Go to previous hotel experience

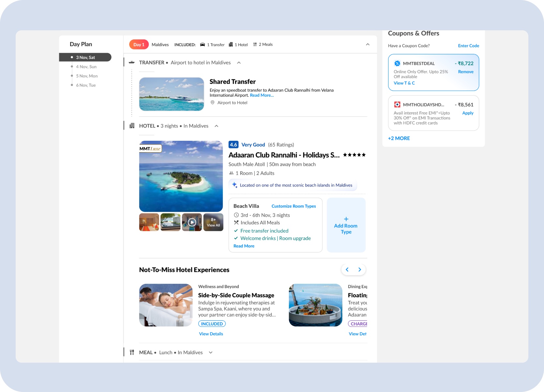coord(347,269)
